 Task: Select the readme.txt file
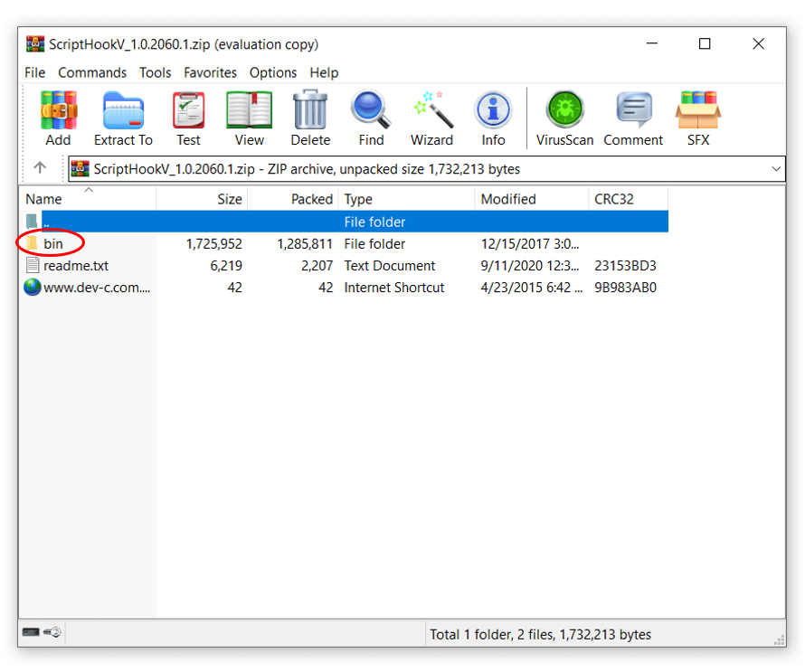click(75, 266)
